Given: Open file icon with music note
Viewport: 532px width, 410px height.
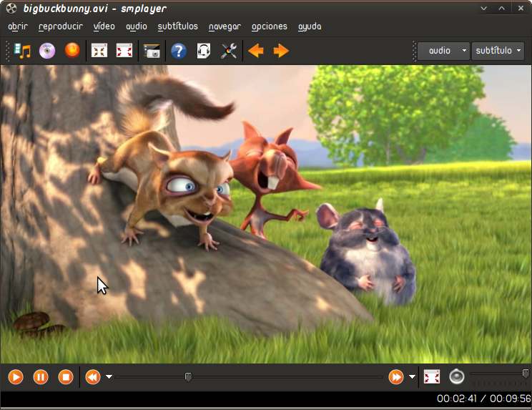Looking at the screenshot, I should point(23,51).
